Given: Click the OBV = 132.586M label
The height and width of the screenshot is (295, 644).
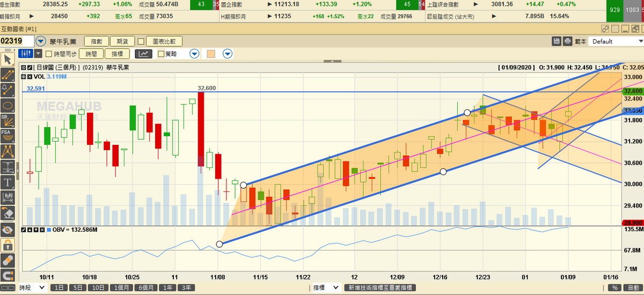Looking at the screenshot, I should [x=75, y=230].
